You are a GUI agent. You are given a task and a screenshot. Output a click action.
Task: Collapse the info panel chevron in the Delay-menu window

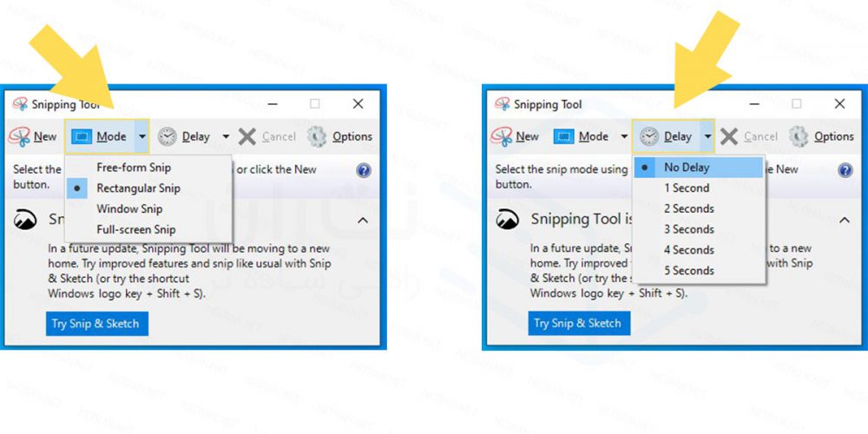click(x=844, y=220)
